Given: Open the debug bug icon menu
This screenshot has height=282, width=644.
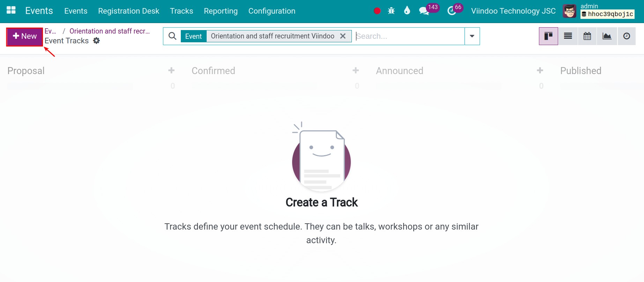Looking at the screenshot, I should pyautogui.click(x=391, y=11).
